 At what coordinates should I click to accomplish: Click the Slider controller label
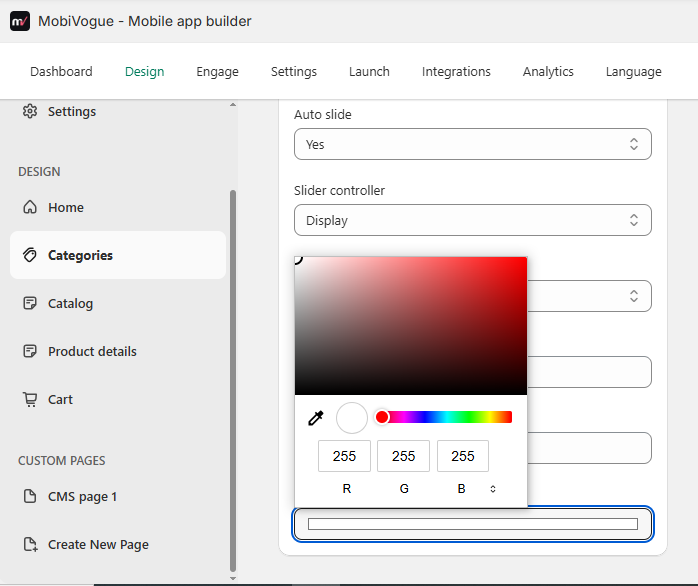point(339,190)
